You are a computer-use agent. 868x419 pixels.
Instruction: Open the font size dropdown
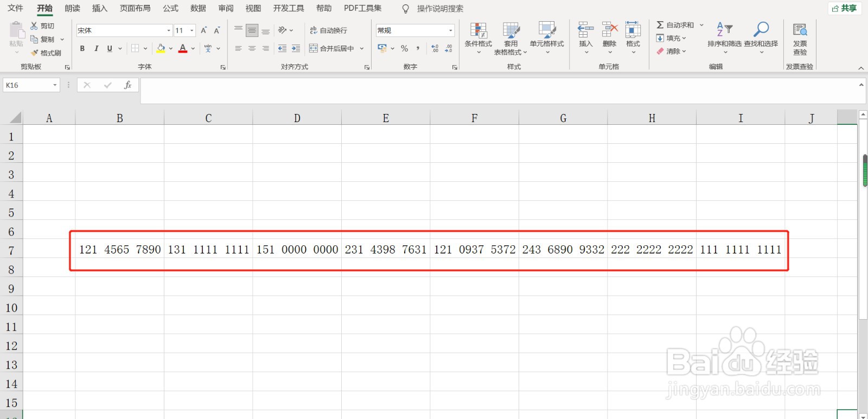[x=192, y=30]
